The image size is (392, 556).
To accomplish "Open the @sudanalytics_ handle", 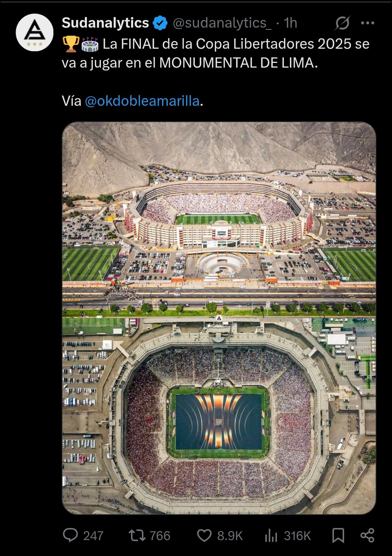I will point(222,23).
